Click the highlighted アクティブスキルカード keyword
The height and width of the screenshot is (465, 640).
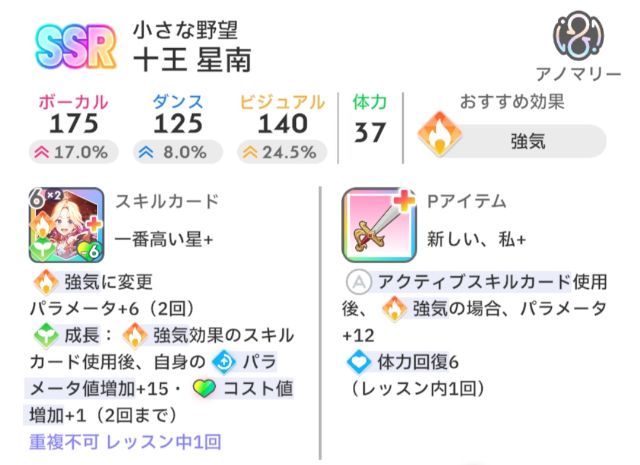(x=470, y=281)
